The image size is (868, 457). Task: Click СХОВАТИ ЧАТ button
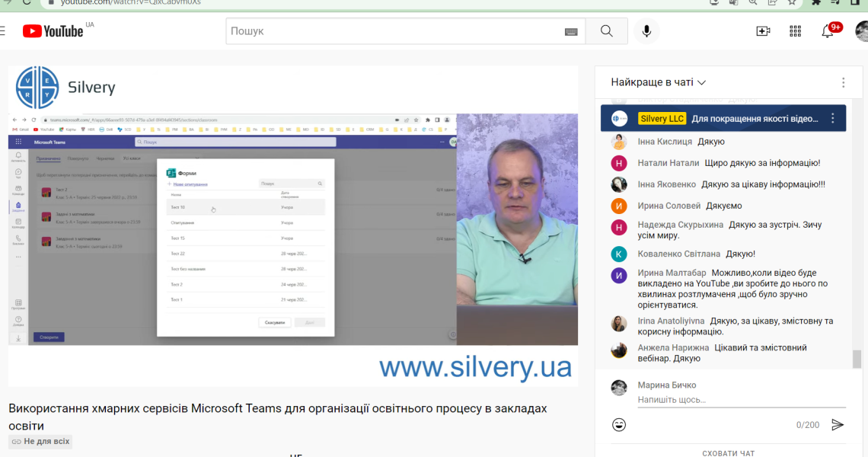[729, 452]
